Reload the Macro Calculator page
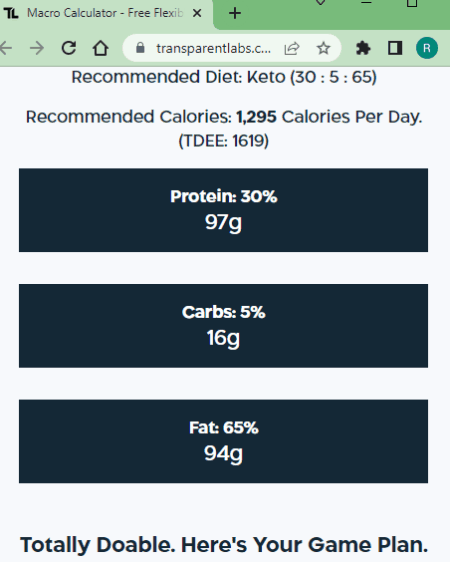Viewport: 450px width, 562px height. tap(68, 48)
